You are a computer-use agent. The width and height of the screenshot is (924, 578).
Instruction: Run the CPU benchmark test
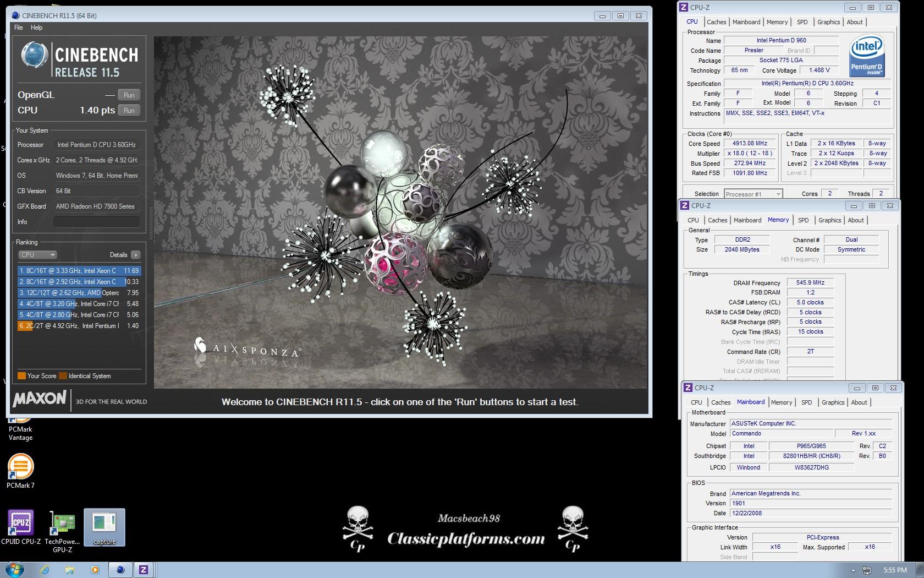[x=129, y=110]
